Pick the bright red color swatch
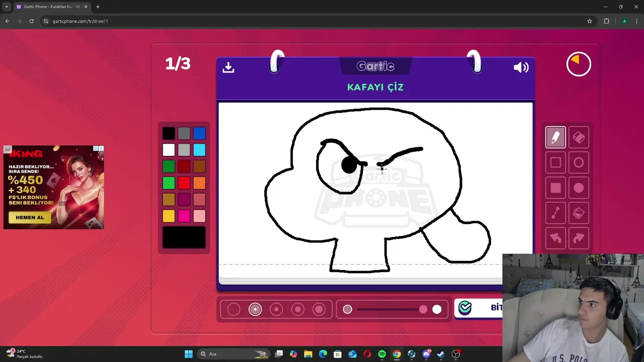The height and width of the screenshot is (362, 644). coord(184,183)
